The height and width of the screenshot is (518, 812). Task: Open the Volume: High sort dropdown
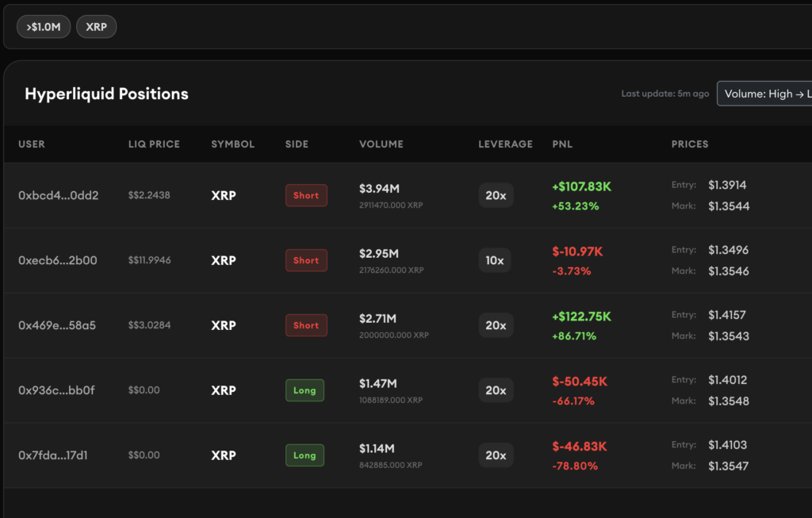(764, 94)
